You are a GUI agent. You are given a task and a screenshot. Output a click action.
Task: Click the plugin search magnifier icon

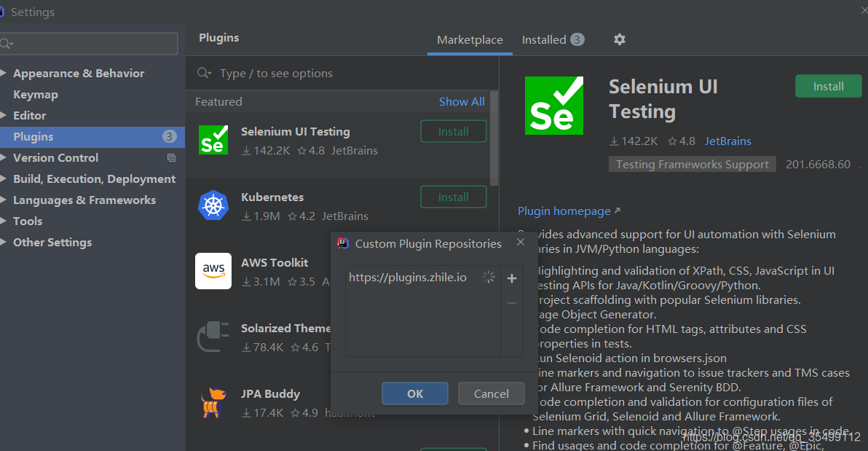point(205,73)
